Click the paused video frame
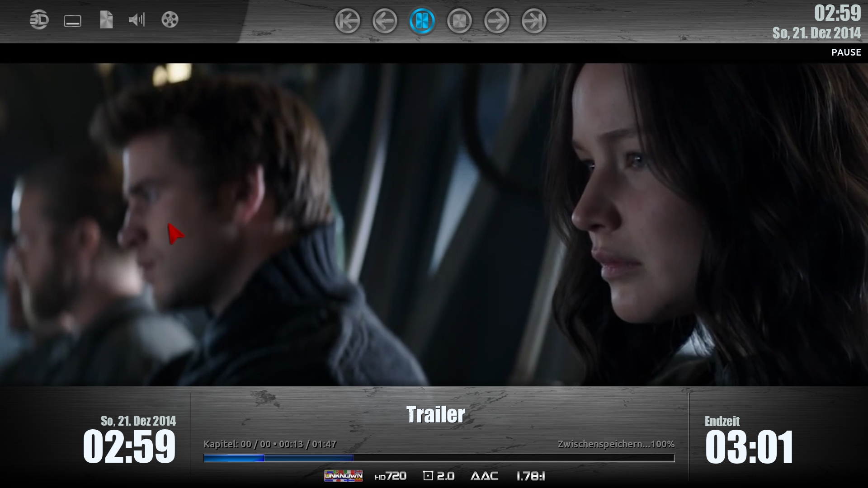Viewport: 868px width, 488px height. [434, 225]
